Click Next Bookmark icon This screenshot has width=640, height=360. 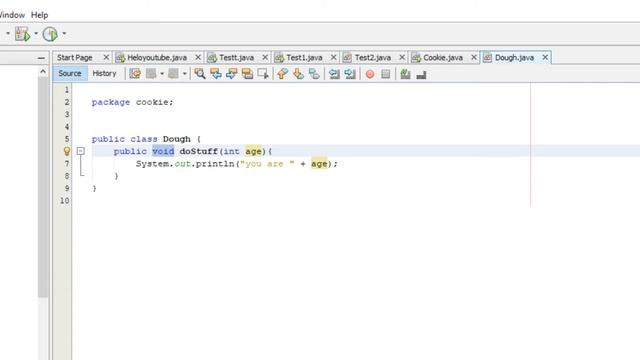point(298,74)
